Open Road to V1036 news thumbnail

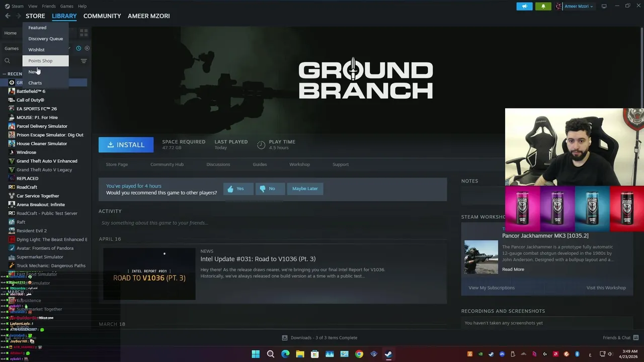point(149,274)
